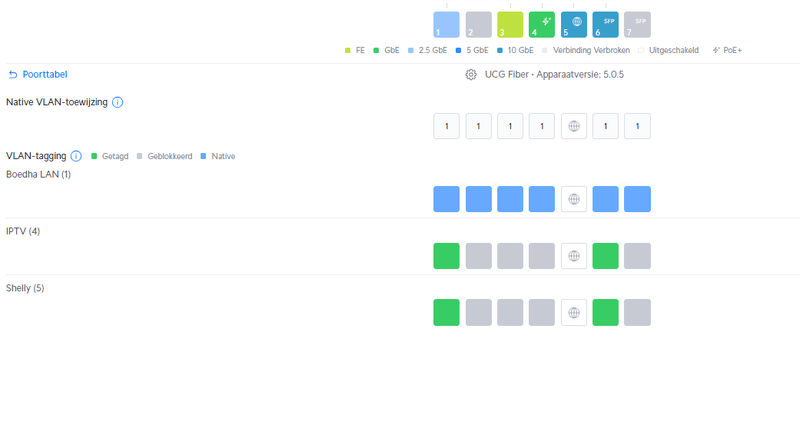The width and height of the screenshot is (800, 422).
Task: Select port 2 in the device port diagram
Action: (x=479, y=24)
